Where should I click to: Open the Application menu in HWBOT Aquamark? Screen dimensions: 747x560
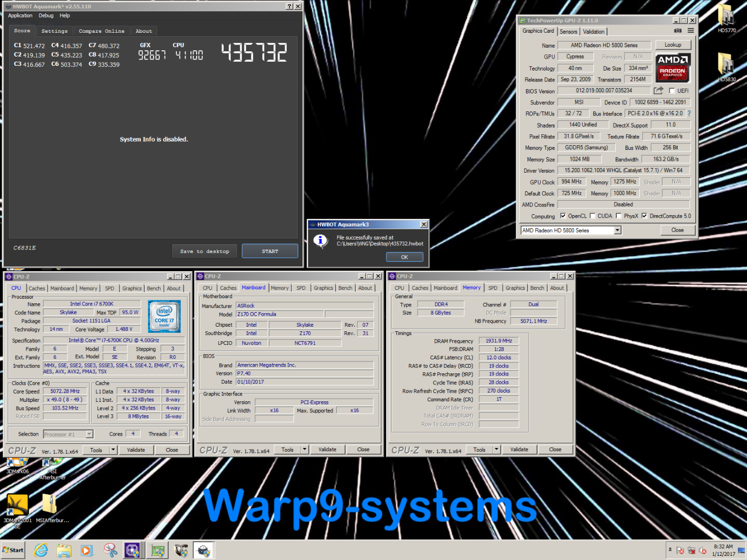pyautogui.click(x=20, y=16)
